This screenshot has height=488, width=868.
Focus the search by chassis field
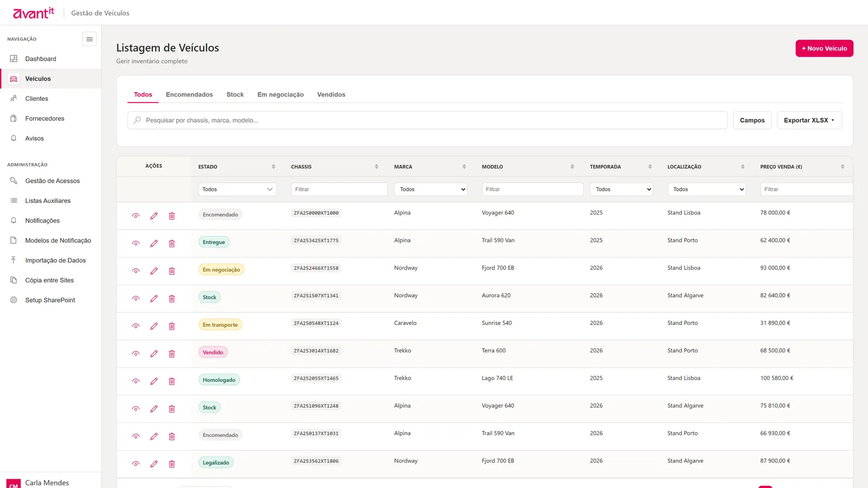click(427, 120)
